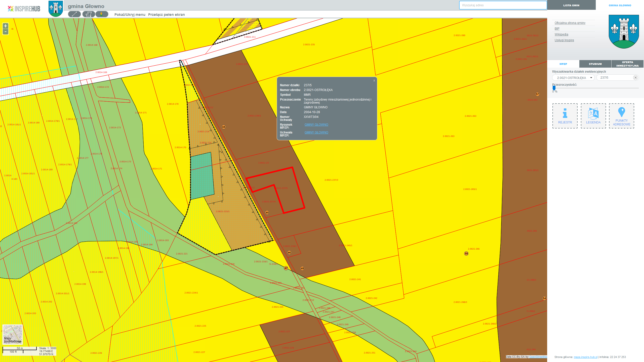Open the Lista gmin tab
Screen dimensions: 644x362
(571, 5)
